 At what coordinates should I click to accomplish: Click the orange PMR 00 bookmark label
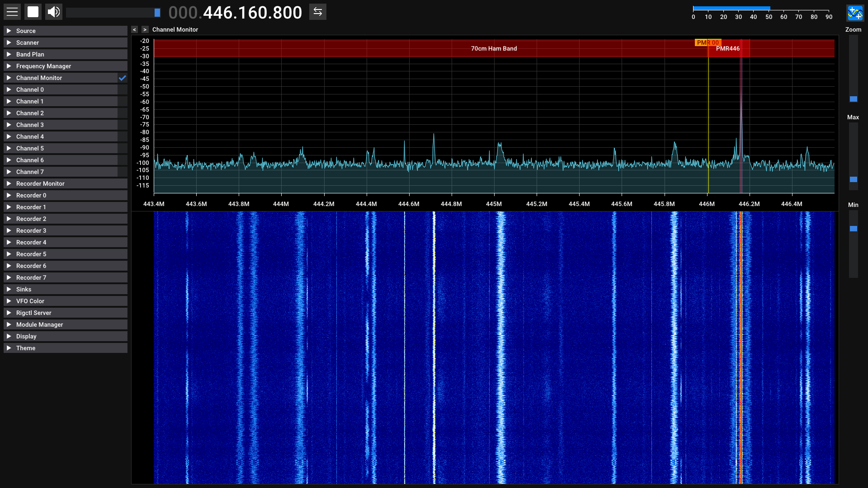(x=707, y=42)
